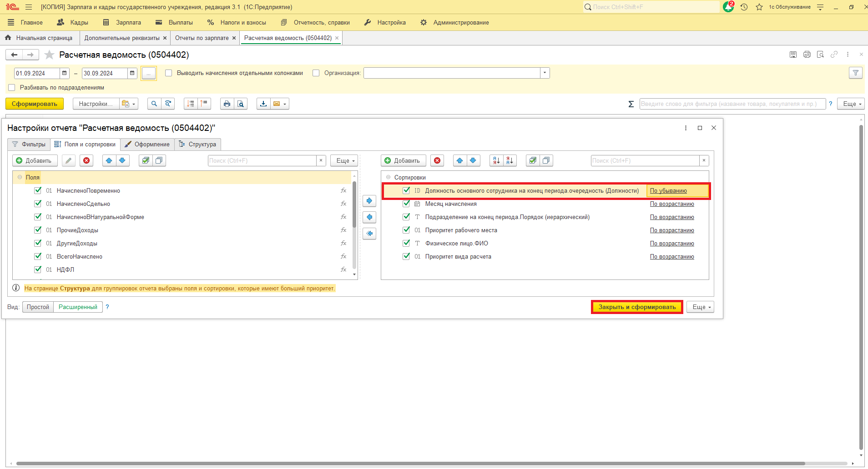This screenshot has height=469, width=868.
Task: Open the Еще menu in the Поля panel
Action: (345, 160)
